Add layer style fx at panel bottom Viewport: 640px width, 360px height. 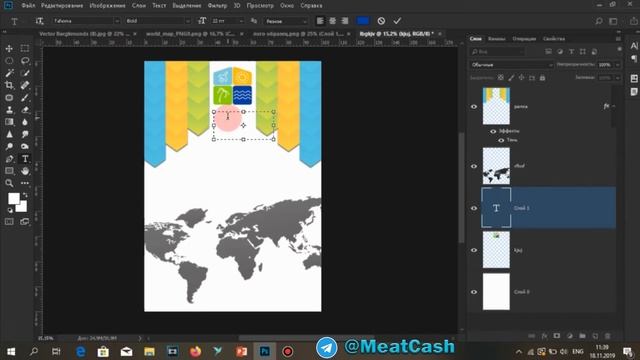pos(544,336)
